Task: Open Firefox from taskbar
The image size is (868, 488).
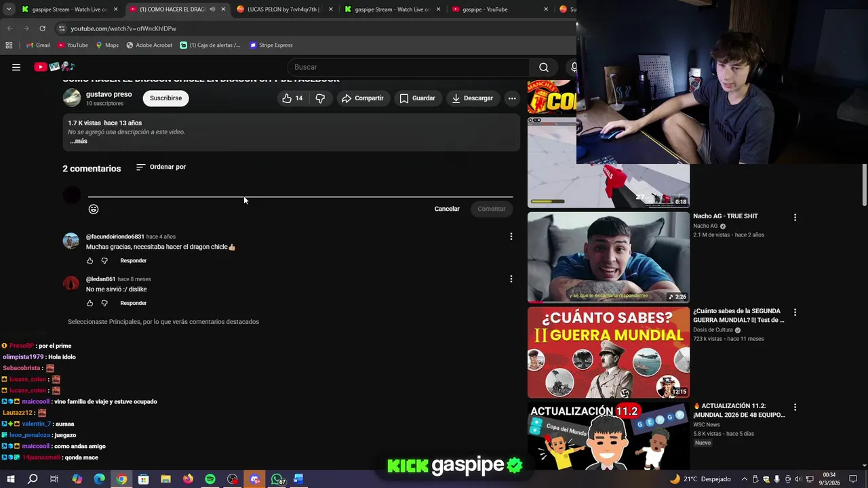Action: (x=188, y=479)
